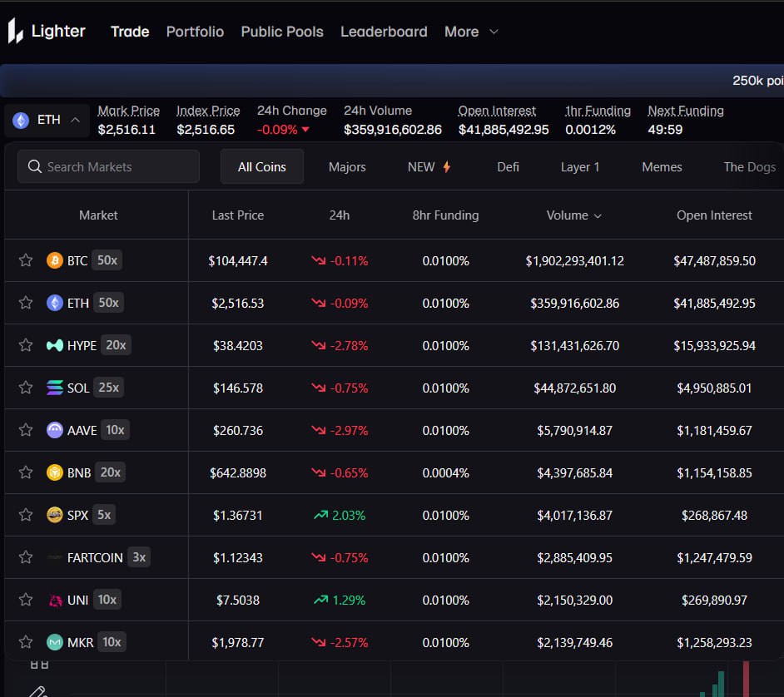Screen dimensions: 784x697
Task: Click the MKR open interest $1,258,293.23
Action: (714, 643)
